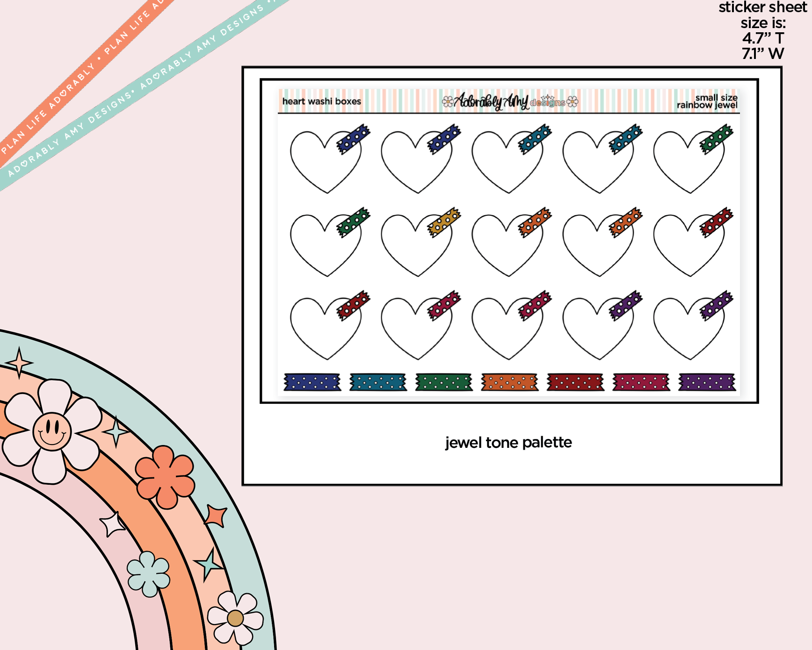Viewport: 812px width, 650px height.
Task: Select the heart with yellow washi tape
Action: (416, 243)
